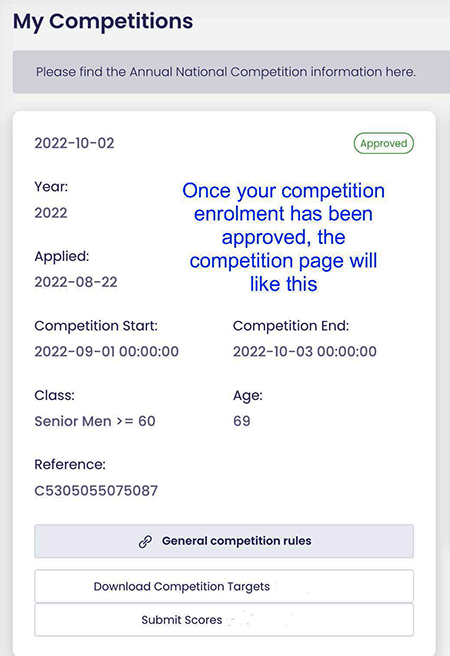
Task: Open the General competition rules link
Action: click(x=224, y=541)
